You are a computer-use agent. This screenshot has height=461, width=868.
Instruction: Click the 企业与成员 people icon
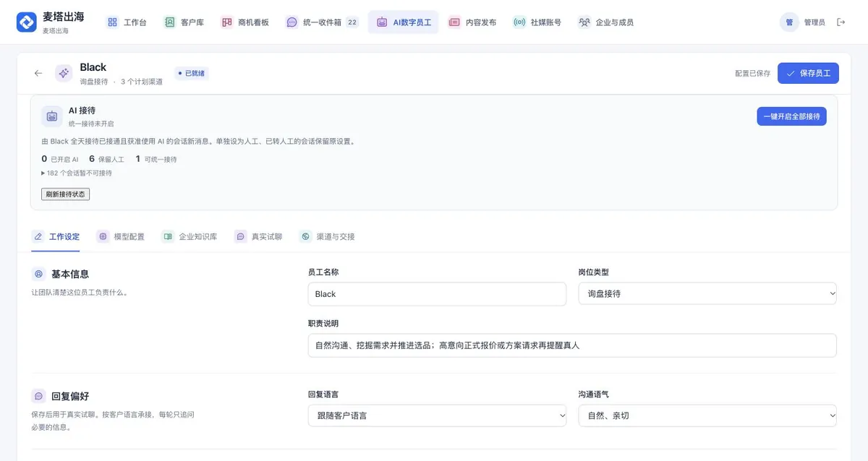click(584, 22)
